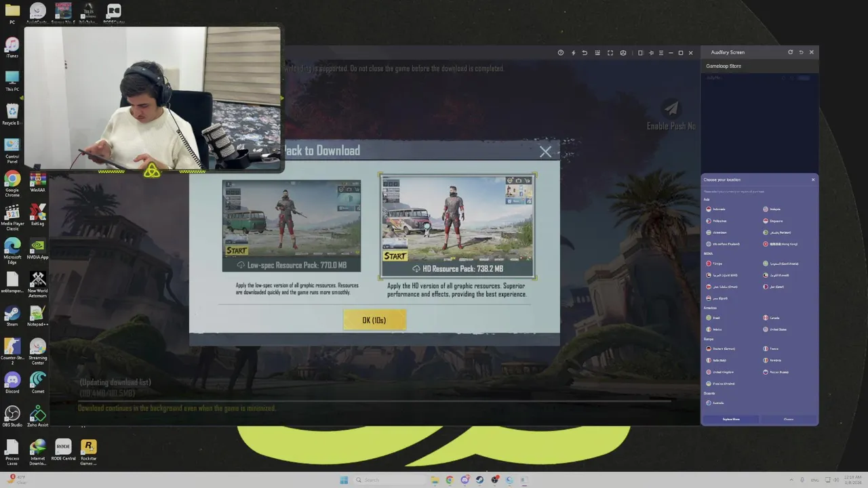The height and width of the screenshot is (488, 868).
Task: Click the Windows Start button on taskbar
Action: click(x=344, y=480)
